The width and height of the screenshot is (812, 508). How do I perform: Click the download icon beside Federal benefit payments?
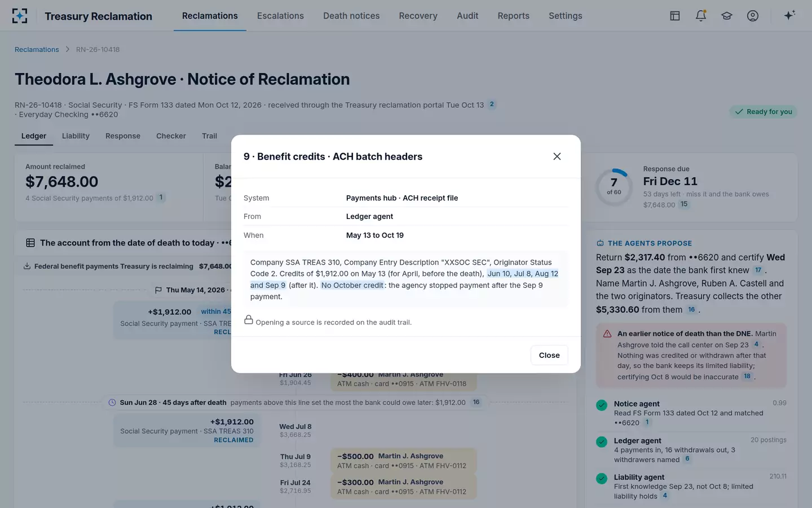pyautogui.click(x=27, y=266)
